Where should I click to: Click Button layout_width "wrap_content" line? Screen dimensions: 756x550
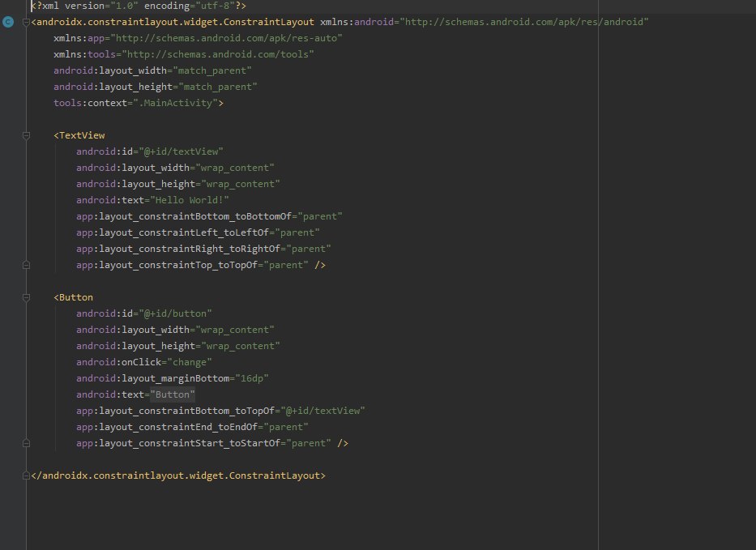(x=175, y=330)
